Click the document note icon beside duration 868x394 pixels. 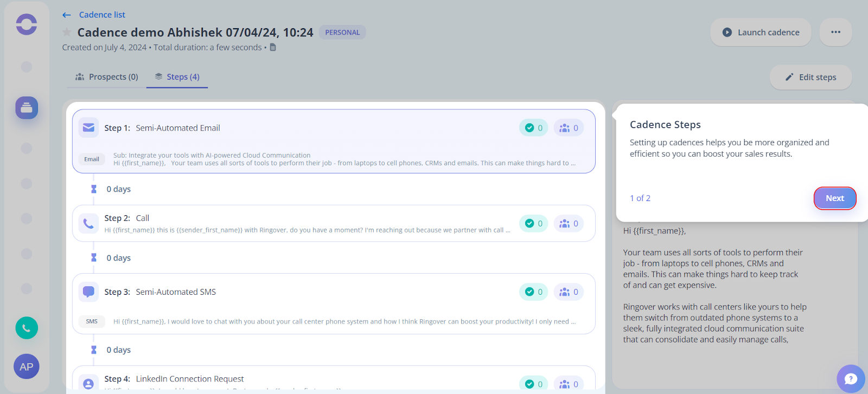[x=273, y=48]
